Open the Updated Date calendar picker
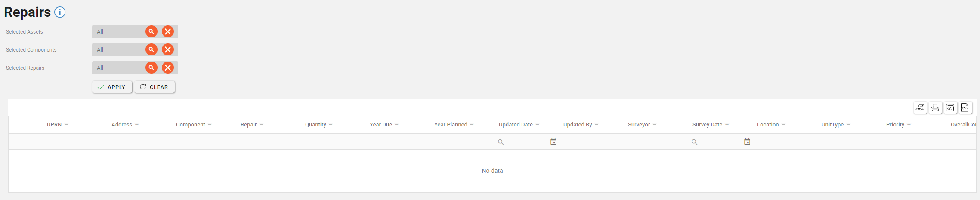 pyautogui.click(x=553, y=142)
